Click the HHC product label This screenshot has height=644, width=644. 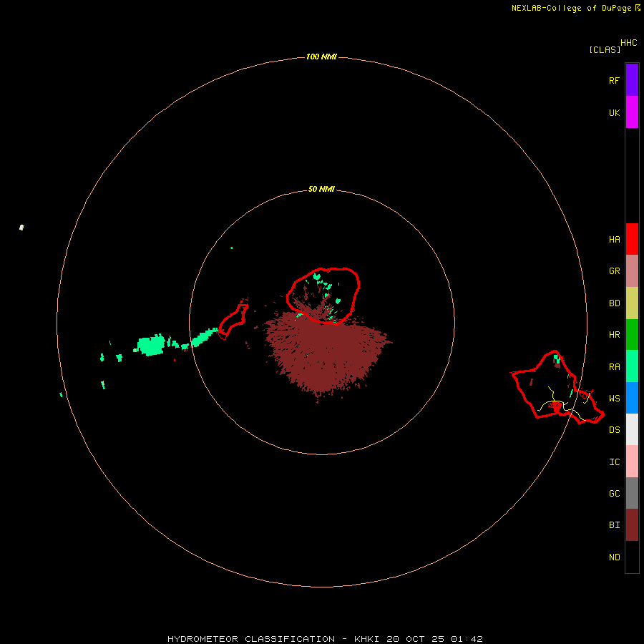(629, 43)
